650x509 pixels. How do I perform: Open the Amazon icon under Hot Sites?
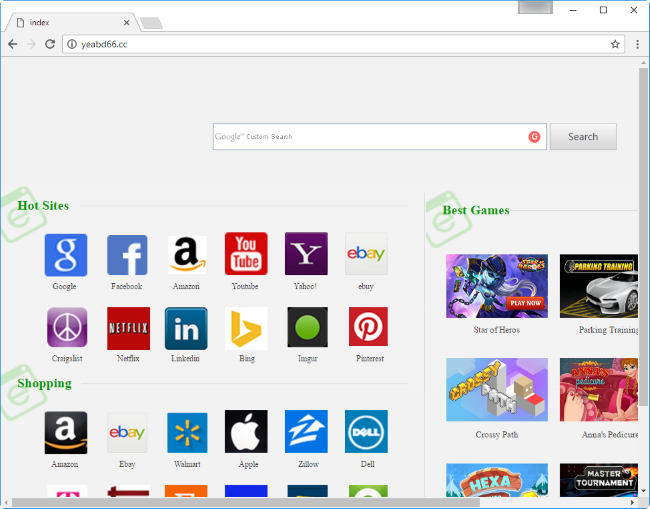coord(187,254)
